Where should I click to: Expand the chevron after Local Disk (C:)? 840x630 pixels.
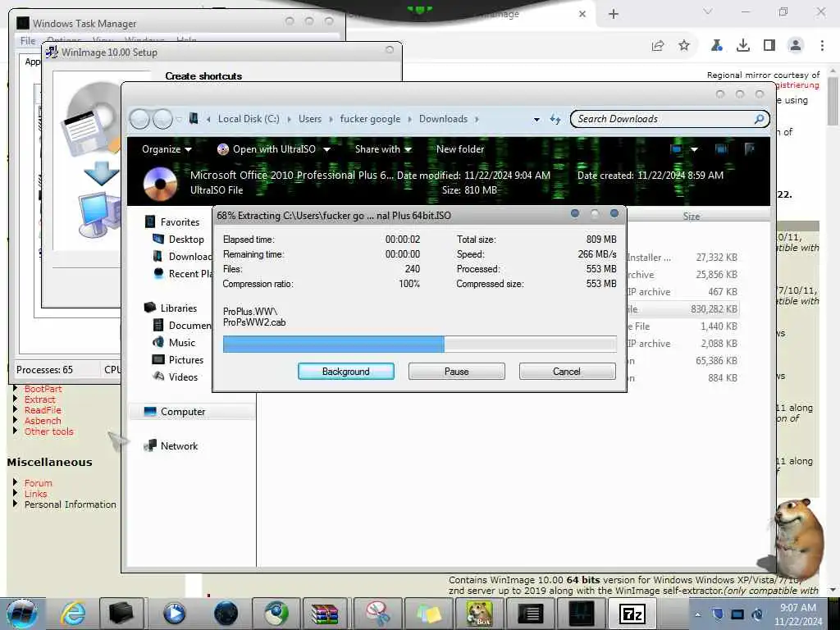coord(289,119)
